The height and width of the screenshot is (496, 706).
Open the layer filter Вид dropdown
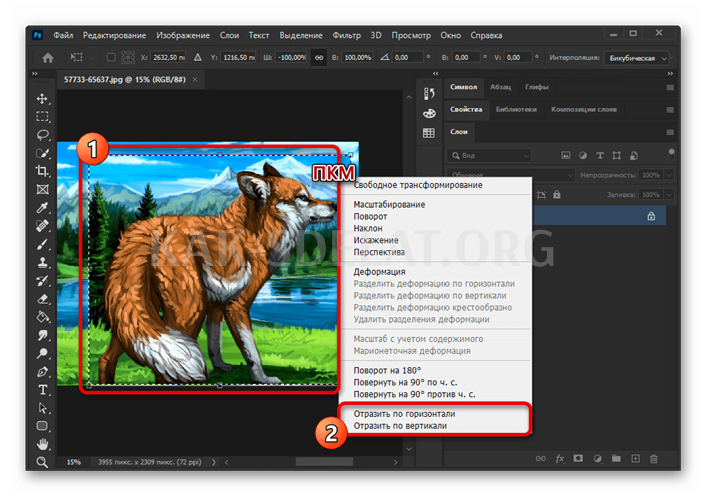click(x=489, y=156)
